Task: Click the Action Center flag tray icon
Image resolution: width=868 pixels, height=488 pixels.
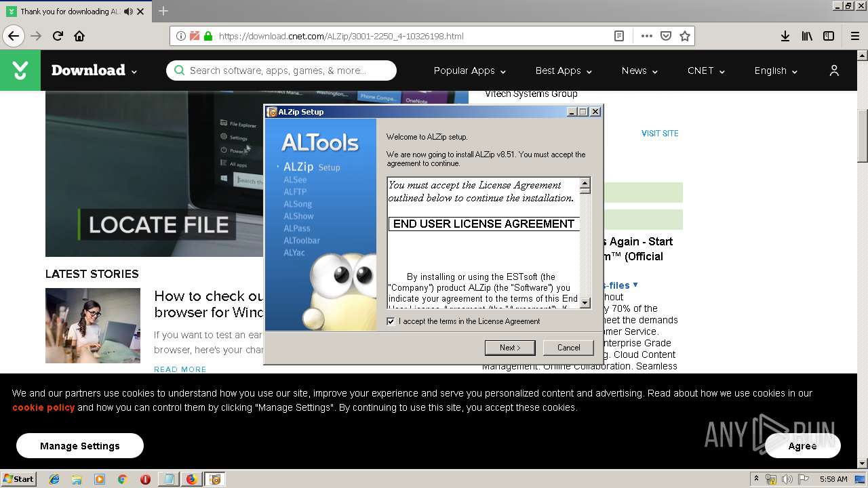Action: (804, 479)
